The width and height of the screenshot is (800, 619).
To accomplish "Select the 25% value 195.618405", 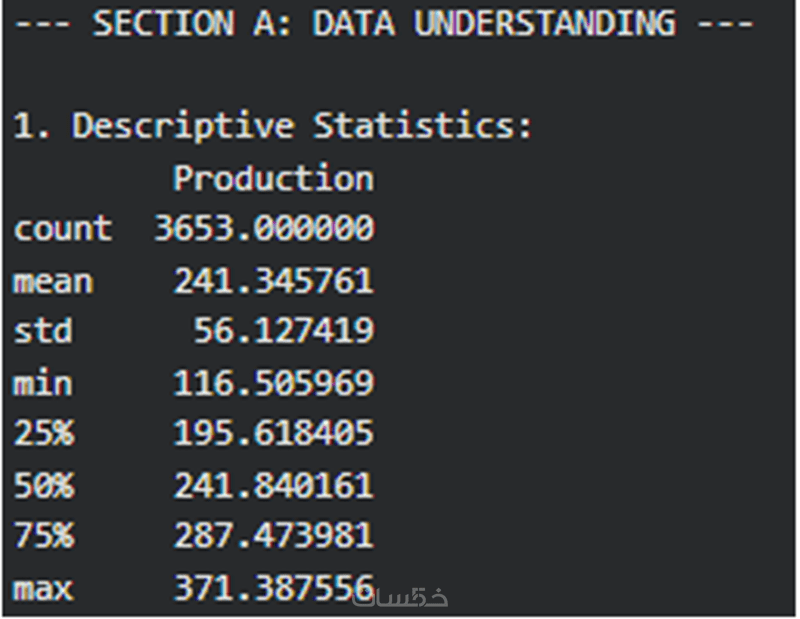I will point(273,434).
